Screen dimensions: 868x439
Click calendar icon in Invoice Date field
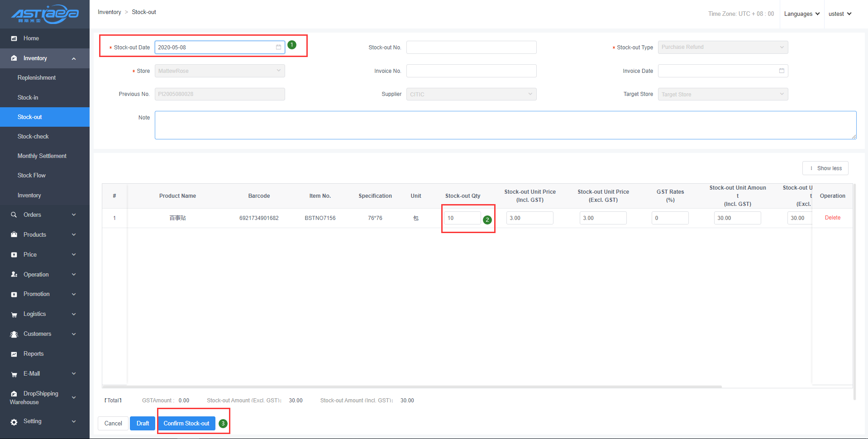[782, 71]
